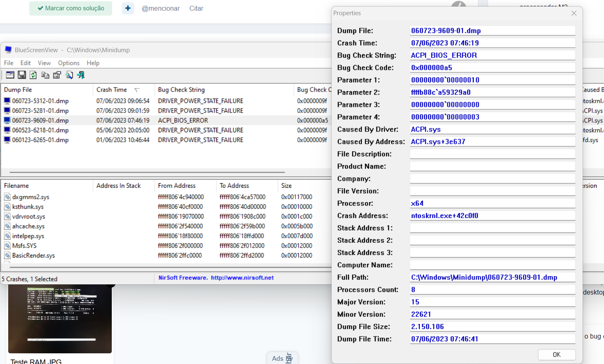Select the ksthunk.sys driver row

pyautogui.click(x=166, y=207)
